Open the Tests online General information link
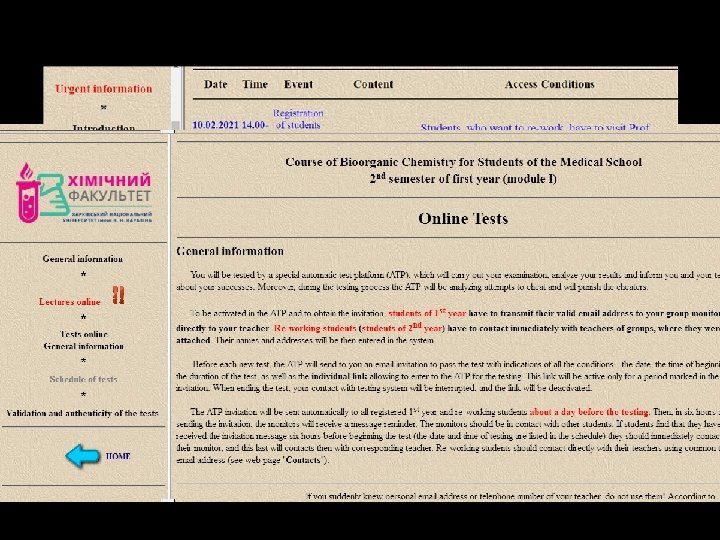 pos(84,340)
